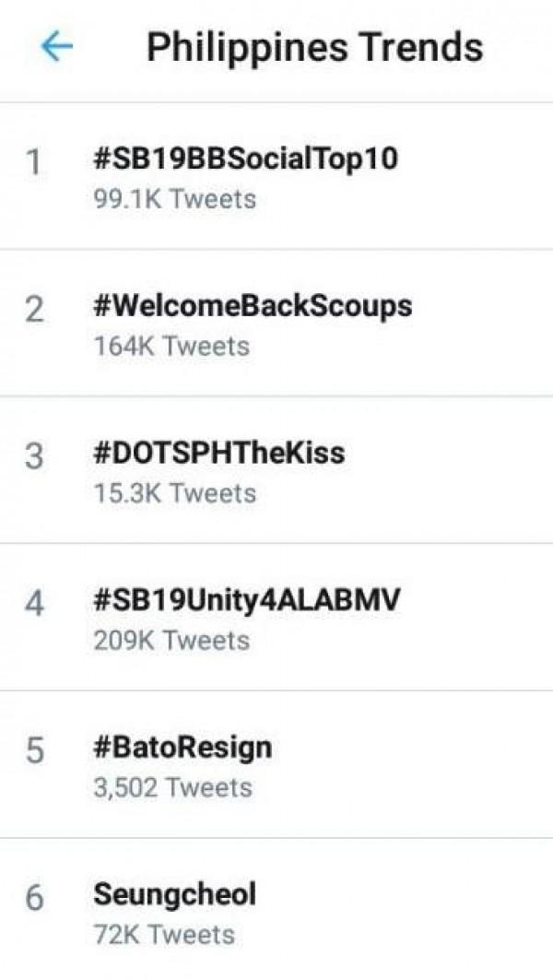
Task: Tap the 72K Tweets count
Action: coord(164,934)
